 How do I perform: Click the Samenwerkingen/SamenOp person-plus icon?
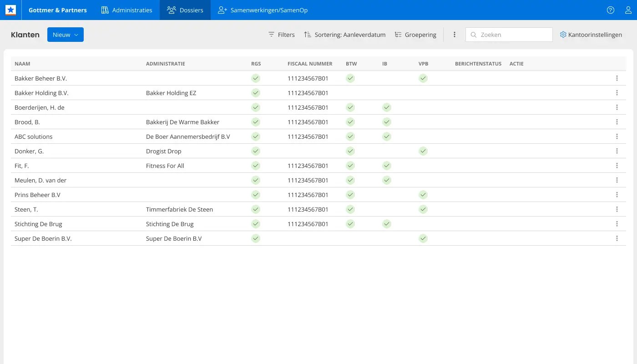point(222,10)
